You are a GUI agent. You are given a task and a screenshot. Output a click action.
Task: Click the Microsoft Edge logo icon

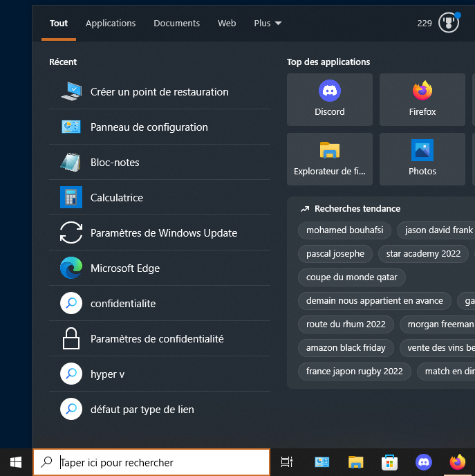[71, 268]
